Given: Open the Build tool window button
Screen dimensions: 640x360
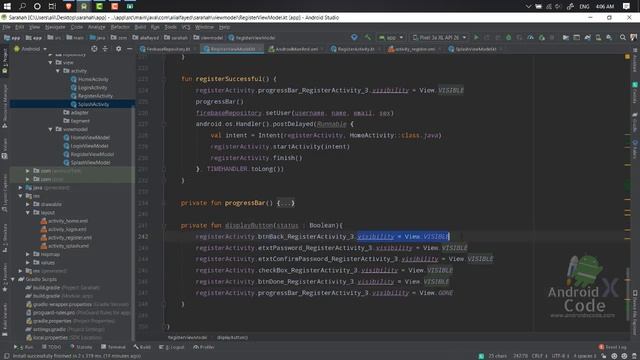Looking at the screenshot, I should [x=142, y=347].
